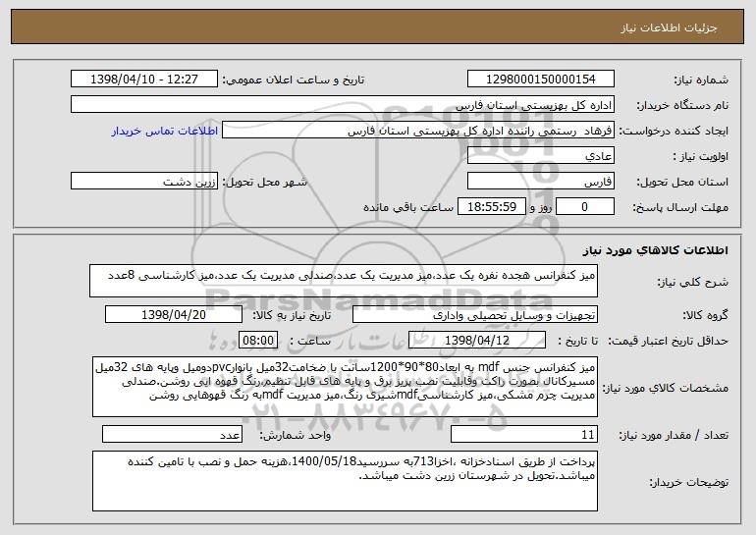Click the label گروه کالا
Viewport: 756px width, 535px height.
705,315
